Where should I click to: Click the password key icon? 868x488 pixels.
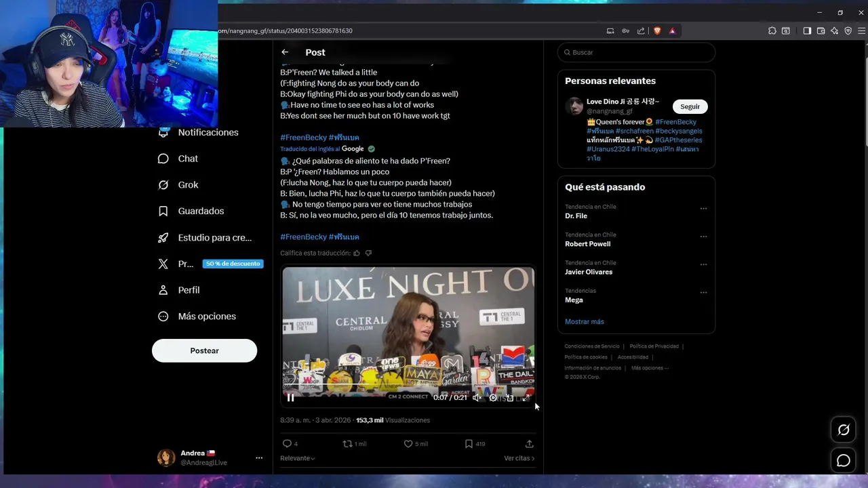click(x=625, y=30)
